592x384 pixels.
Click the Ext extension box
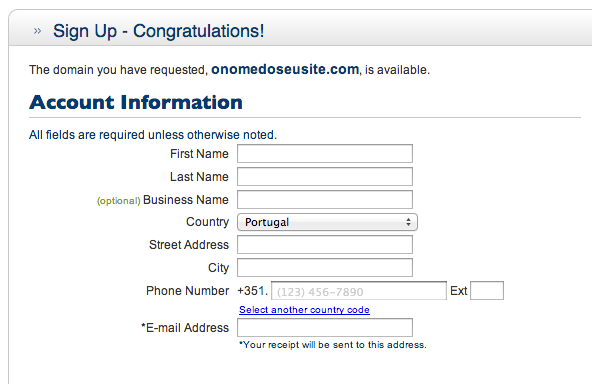click(x=487, y=291)
